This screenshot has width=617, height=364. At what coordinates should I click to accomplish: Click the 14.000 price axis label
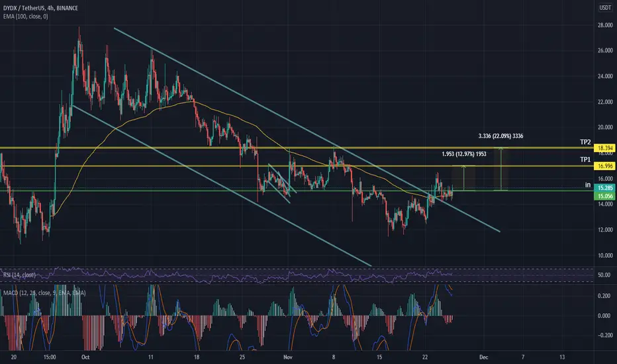pyautogui.click(x=605, y=204)
